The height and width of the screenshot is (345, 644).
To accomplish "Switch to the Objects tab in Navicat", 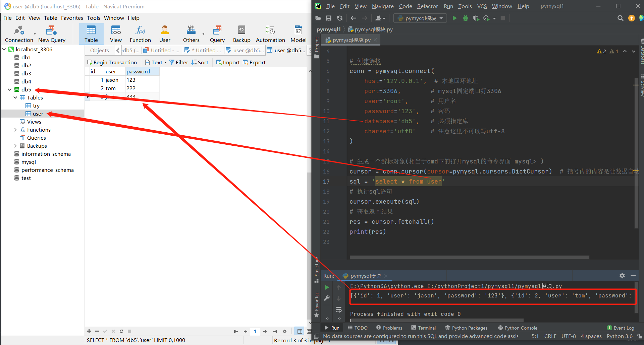I will point(100,50).
